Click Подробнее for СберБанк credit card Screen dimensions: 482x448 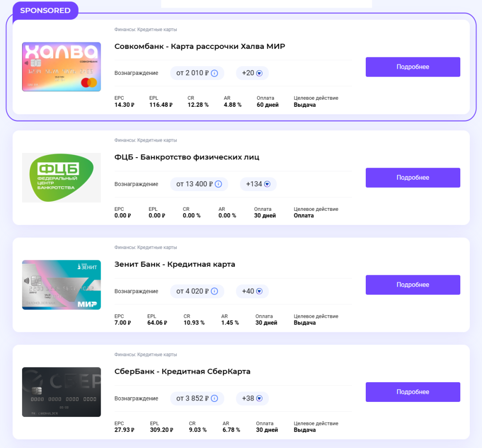tap(413, 392)
